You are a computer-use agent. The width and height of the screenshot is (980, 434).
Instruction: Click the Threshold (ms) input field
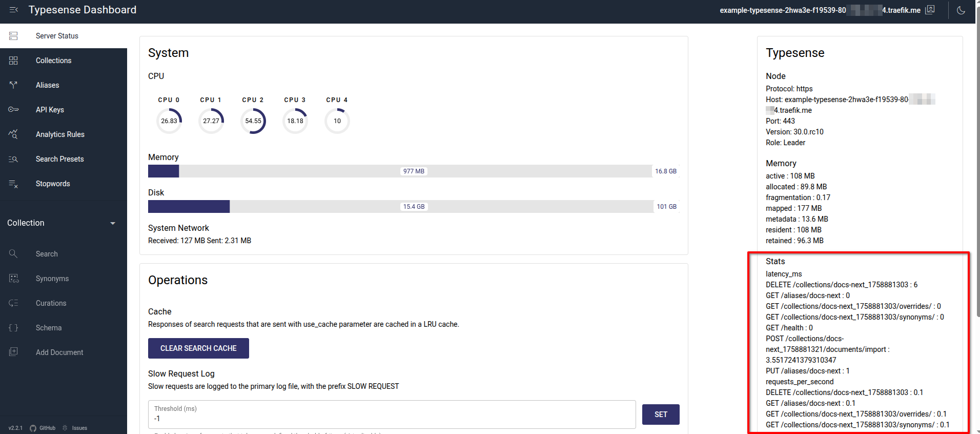coord(392,419)
